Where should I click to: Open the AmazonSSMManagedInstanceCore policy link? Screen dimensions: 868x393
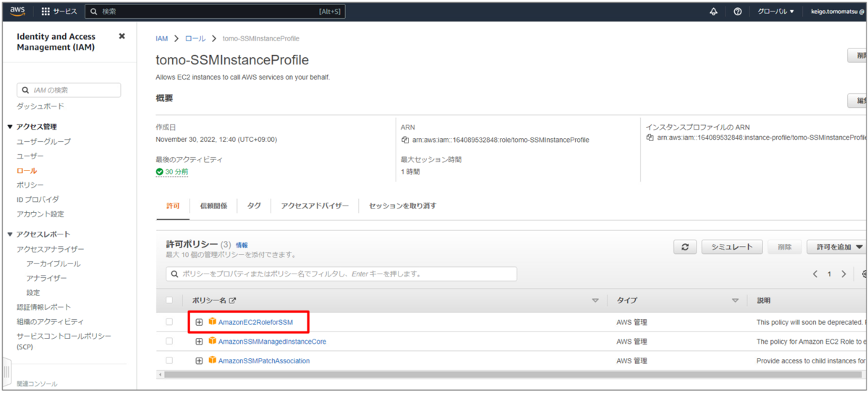[x=272, y=341]
